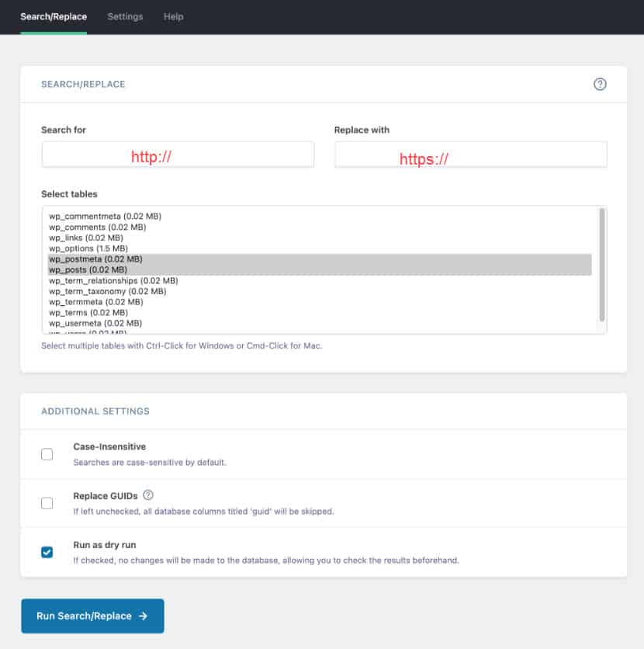644x649 pixels.
Task: Select the wp_comments table
Action: coord(320,227)
